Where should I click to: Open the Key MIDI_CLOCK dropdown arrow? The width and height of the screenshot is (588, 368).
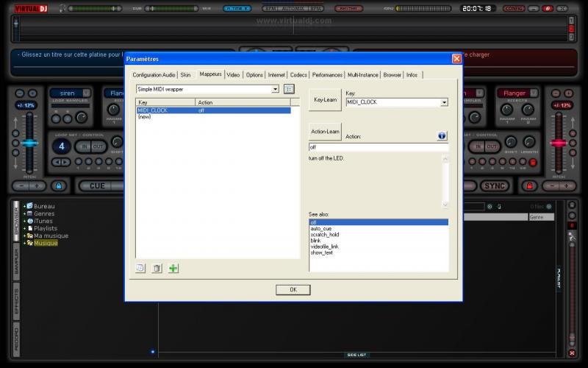click(444, 102)
